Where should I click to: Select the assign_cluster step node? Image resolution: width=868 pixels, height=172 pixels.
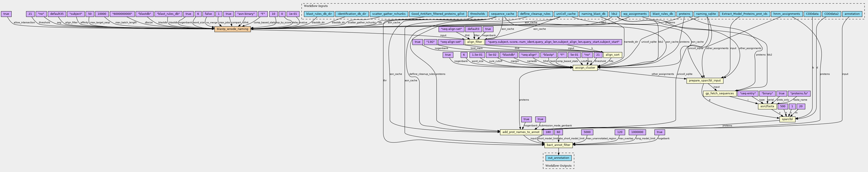coord(585,68)
